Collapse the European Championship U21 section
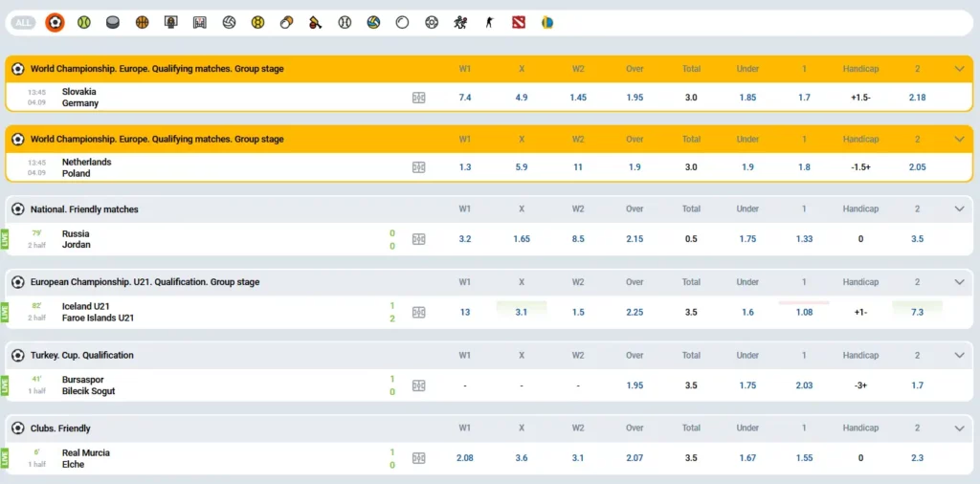 [x=959, y=282]
